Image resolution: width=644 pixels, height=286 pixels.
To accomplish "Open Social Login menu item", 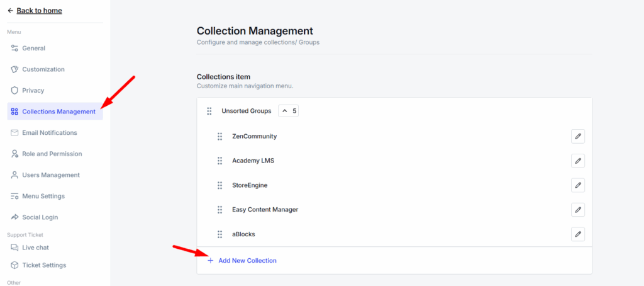I will [x=55, y=217].
